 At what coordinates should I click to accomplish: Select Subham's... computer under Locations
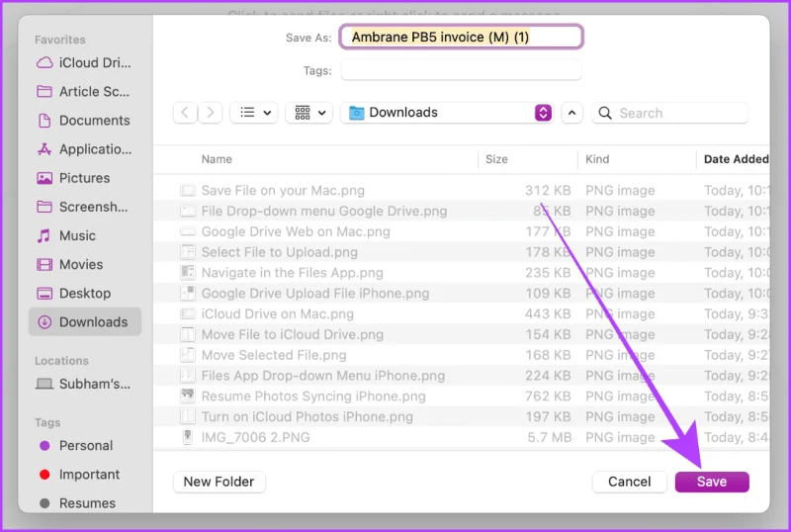[x=84, y=384]
